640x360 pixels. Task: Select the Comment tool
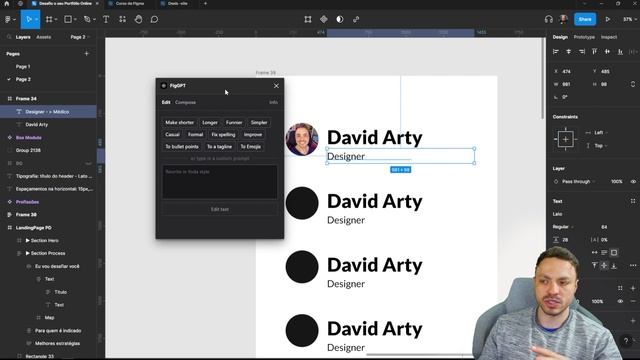[154, 19]
